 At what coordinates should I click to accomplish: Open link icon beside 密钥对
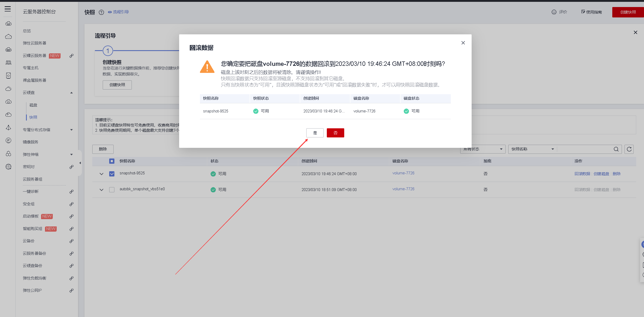point(71,167)
